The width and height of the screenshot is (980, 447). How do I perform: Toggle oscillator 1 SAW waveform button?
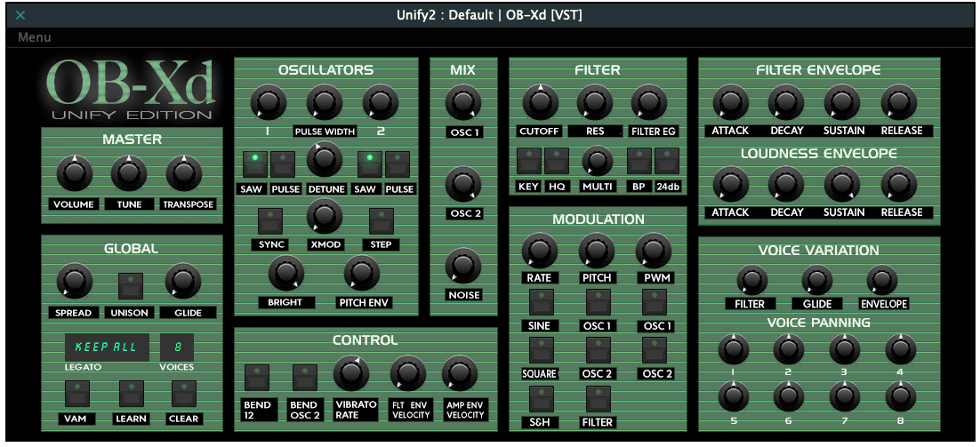255,164
